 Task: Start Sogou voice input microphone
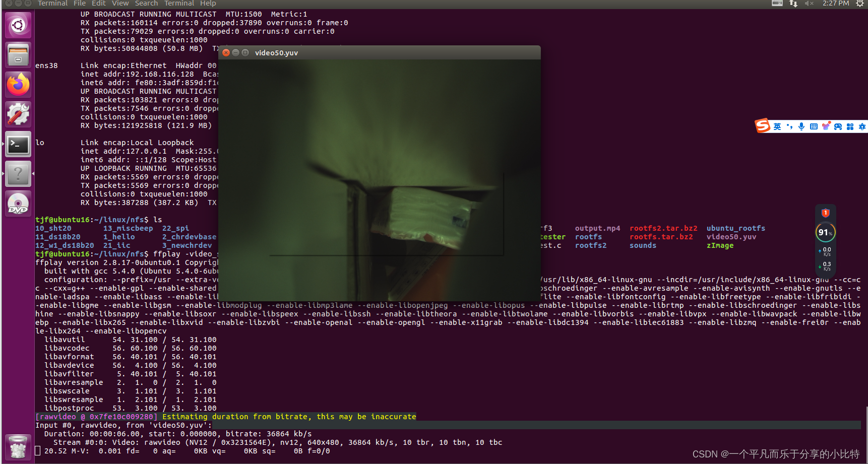pos(801,126)
